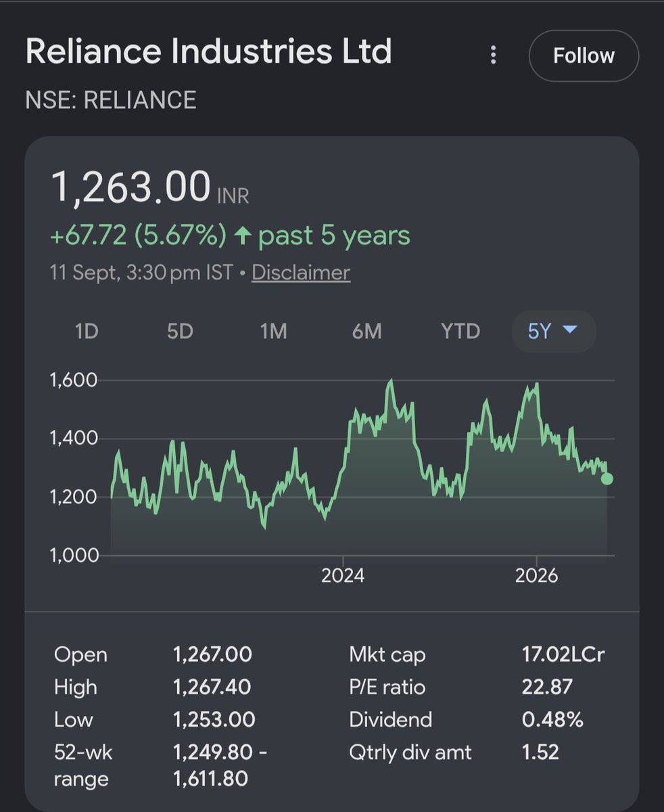Click the Qtrly div amt value 1.52
This screenshot has height=812, width=664.
click(x=540, y=752)
